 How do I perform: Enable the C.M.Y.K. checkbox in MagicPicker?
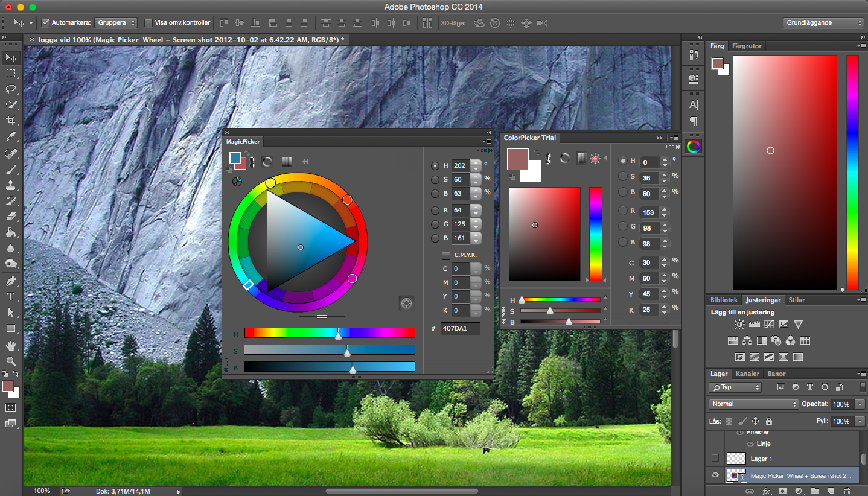pos(446,255)
